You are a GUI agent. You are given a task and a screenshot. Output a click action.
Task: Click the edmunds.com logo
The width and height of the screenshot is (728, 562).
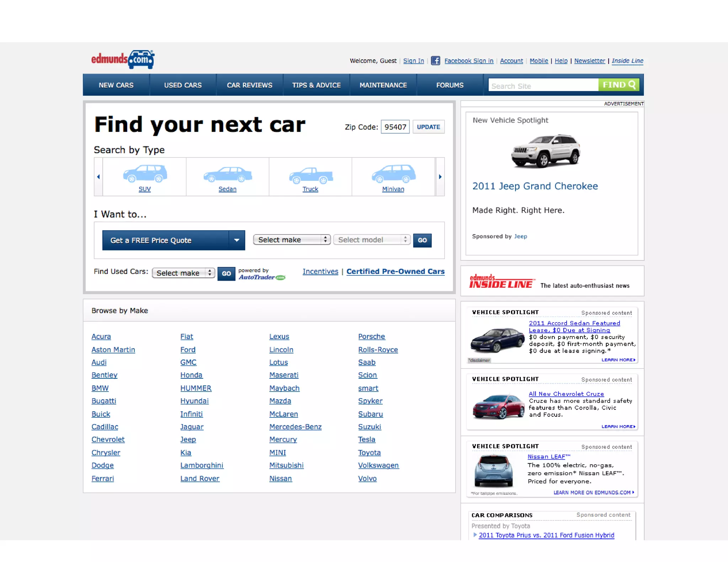pyautogui.click(x=123, y=59)
